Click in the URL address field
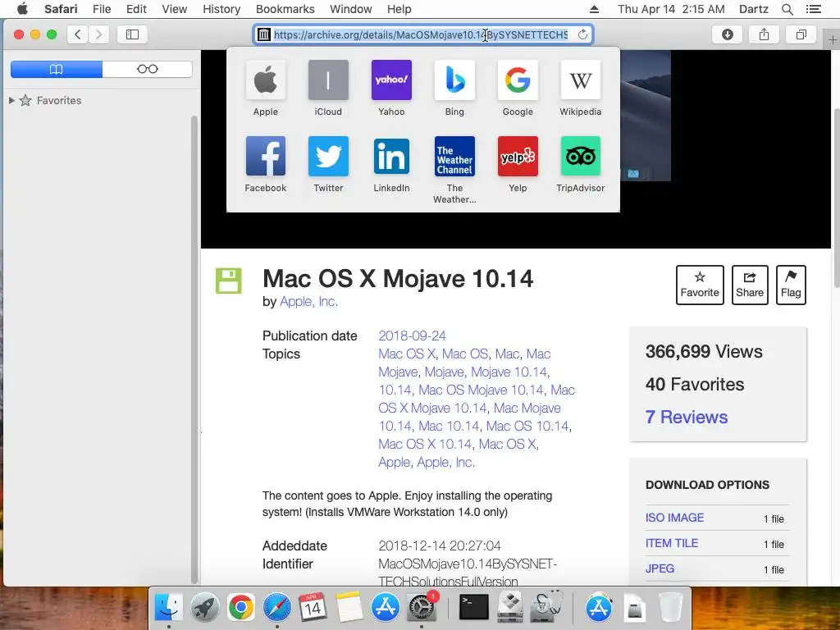Screen dimensions: 840x630 tap(421, 34)
